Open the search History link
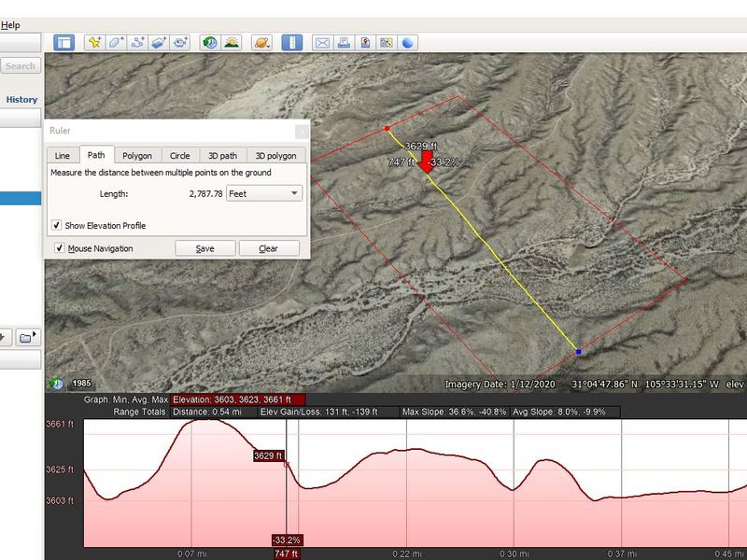Screen dimensions: 747x560 (x=21, y=100)
